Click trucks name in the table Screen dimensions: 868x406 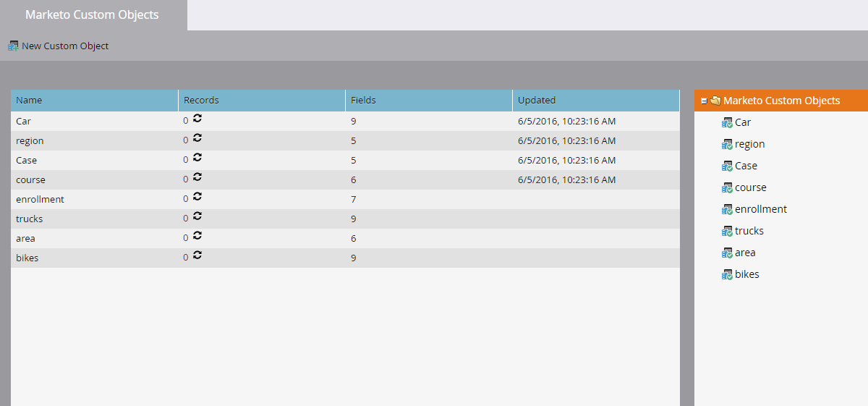[30, 219]
